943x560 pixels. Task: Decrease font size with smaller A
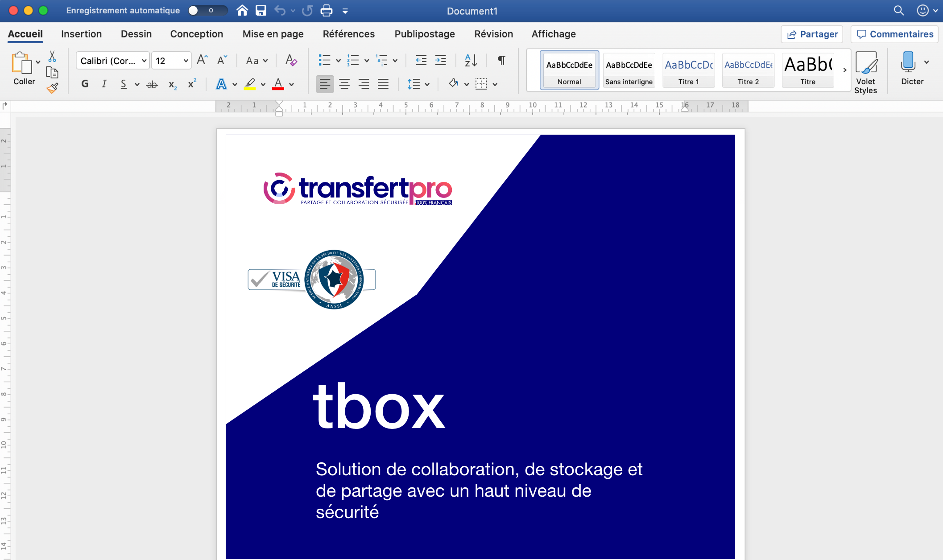[x=222, y=60]
